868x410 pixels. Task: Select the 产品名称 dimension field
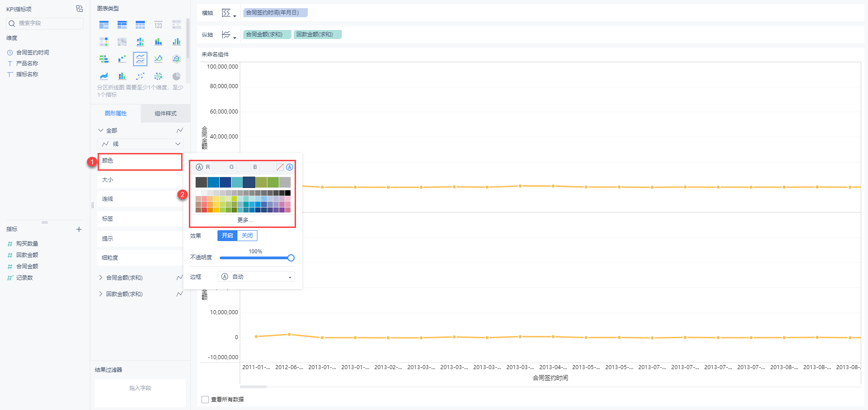coord(27,64)
